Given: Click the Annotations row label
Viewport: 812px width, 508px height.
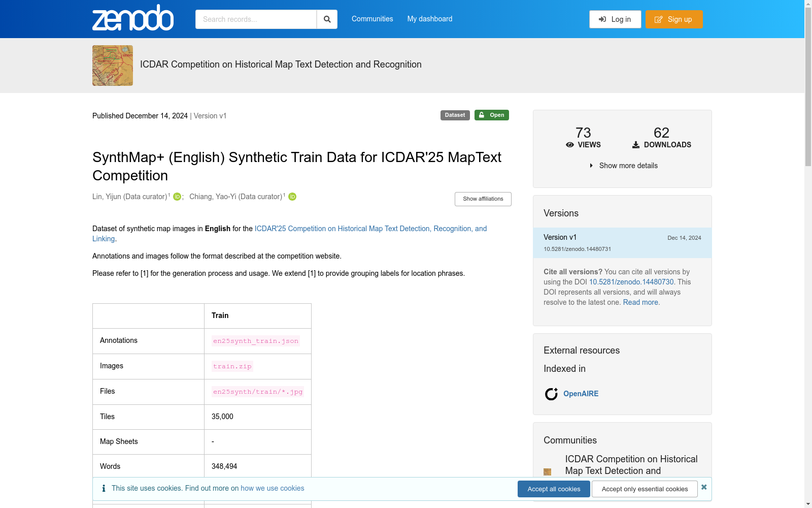Looking at the screenshot, I should (119, 340).
